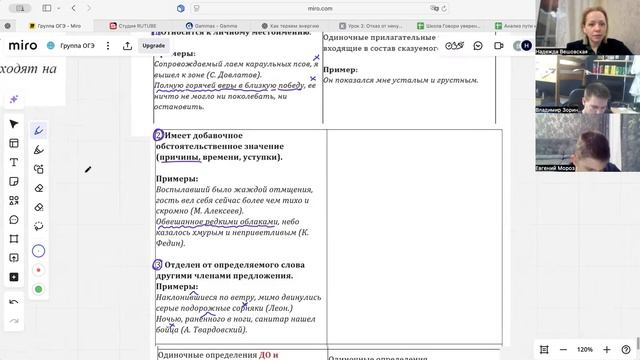
Task: Select the Text tool
Action: (14, 162)
